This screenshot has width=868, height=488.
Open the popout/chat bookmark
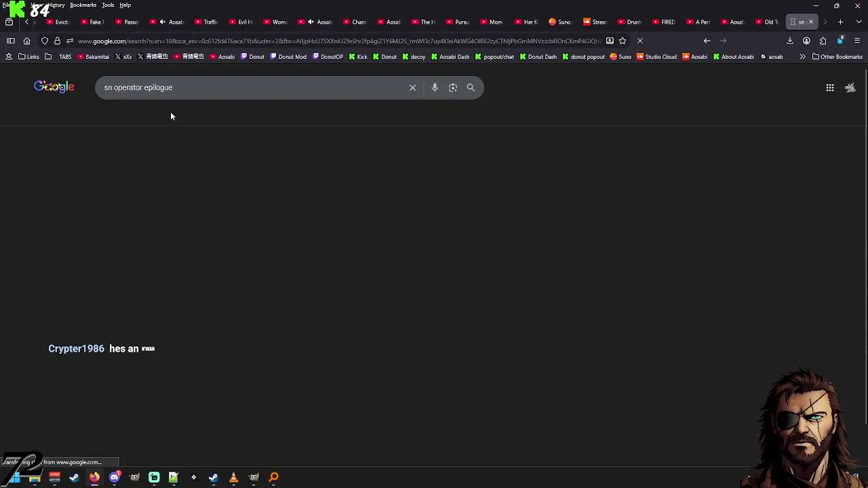(494, 57)
